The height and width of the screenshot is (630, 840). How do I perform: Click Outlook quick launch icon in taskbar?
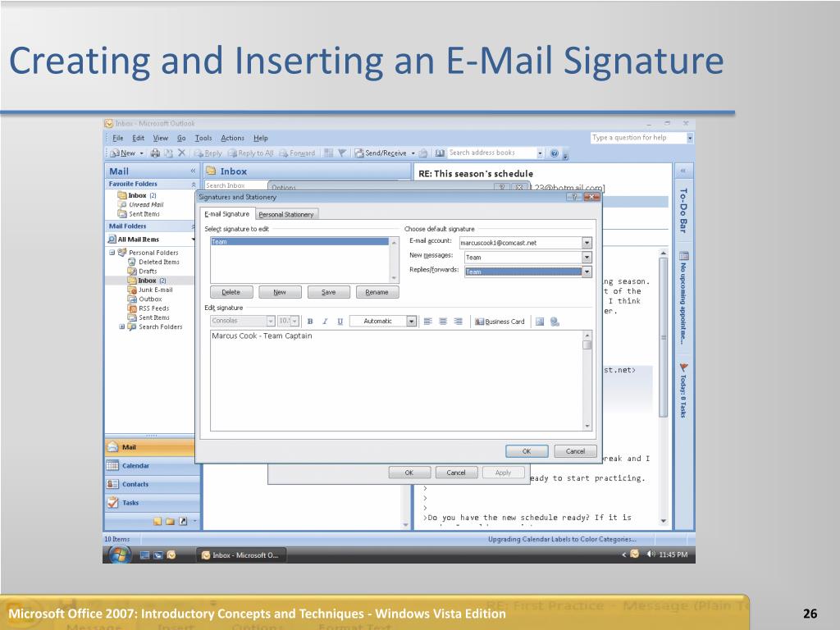coord(171,555)
